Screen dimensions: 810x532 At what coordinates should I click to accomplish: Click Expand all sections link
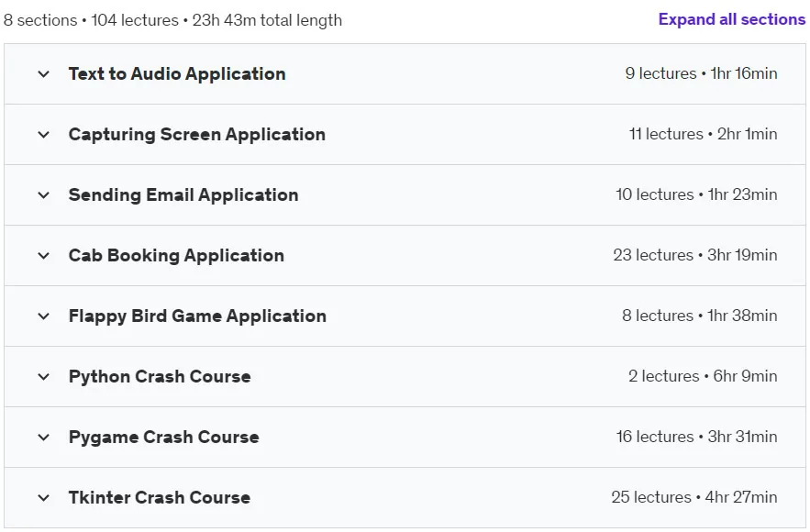731,19
